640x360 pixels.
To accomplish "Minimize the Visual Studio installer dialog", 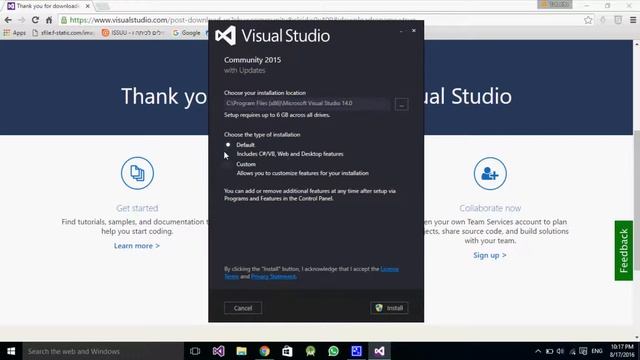I will (x=401, y=31).
